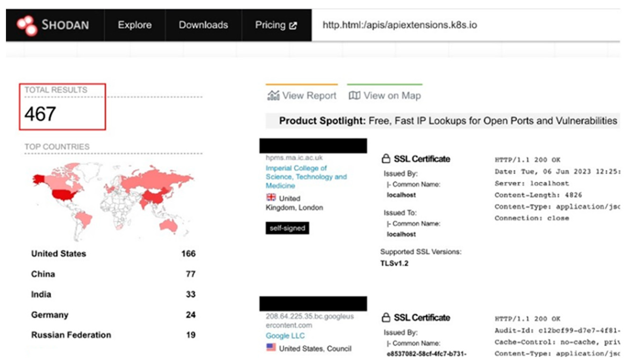
Task: Click the View Report chart icon
Action: (x=273, y=96)
